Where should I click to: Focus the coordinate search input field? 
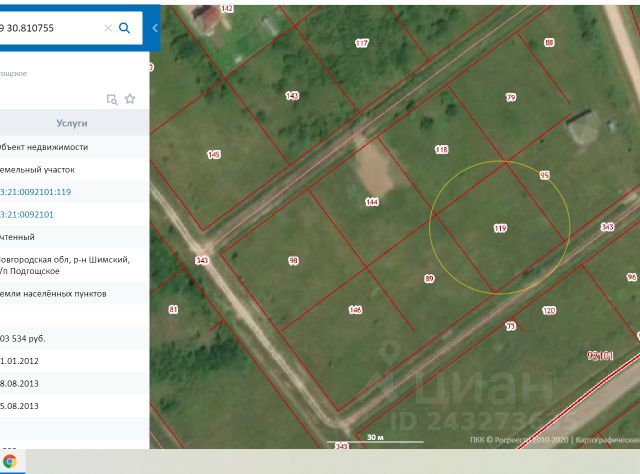click(50, 28)
